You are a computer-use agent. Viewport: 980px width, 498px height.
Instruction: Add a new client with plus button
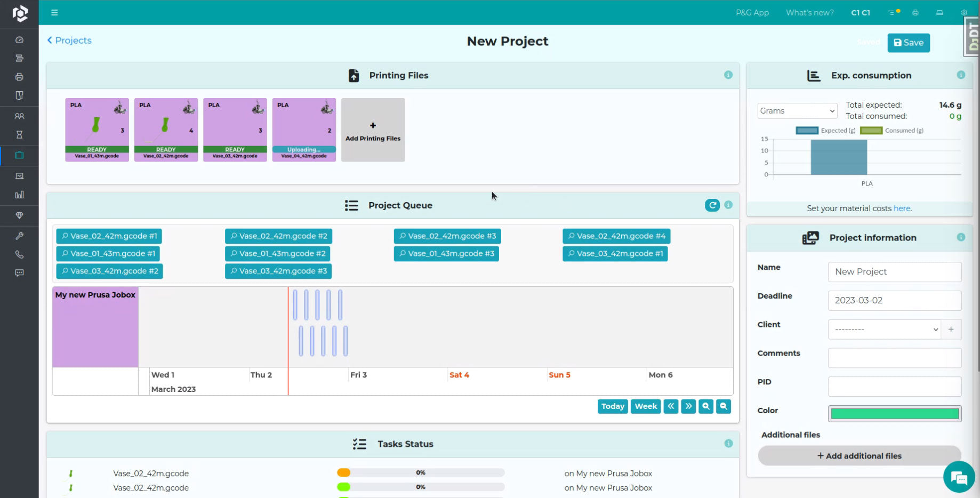click(x=951, y=330)
